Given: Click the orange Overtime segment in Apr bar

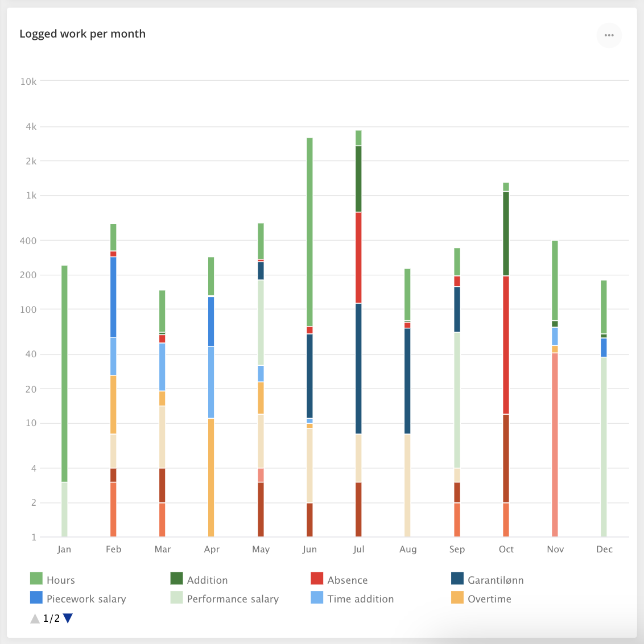Looking at the screenshot, I should click(211, 477).
